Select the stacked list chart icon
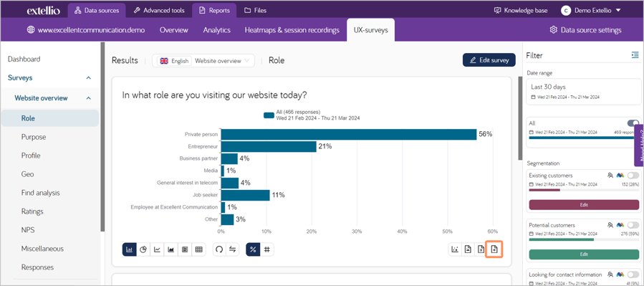644x286 pixels. point(185,249)
